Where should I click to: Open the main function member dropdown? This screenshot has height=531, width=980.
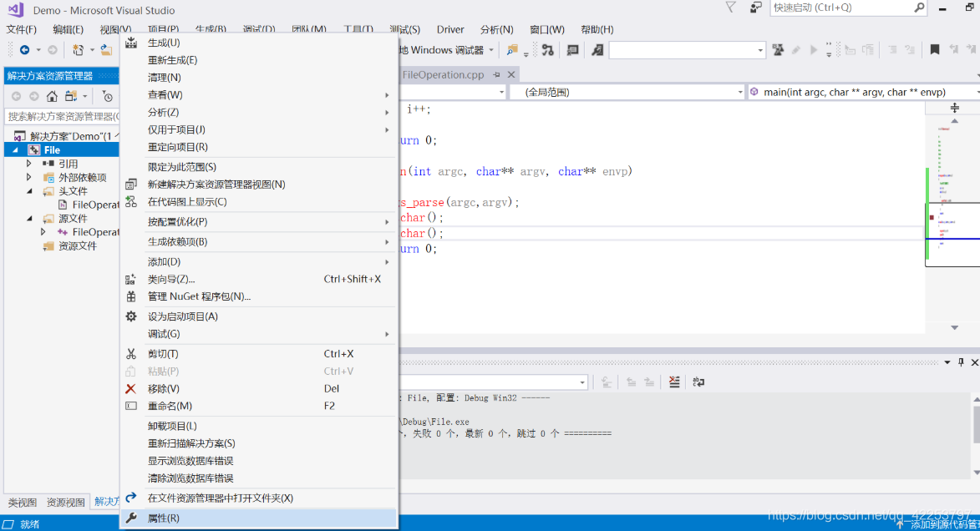(863, 92)
